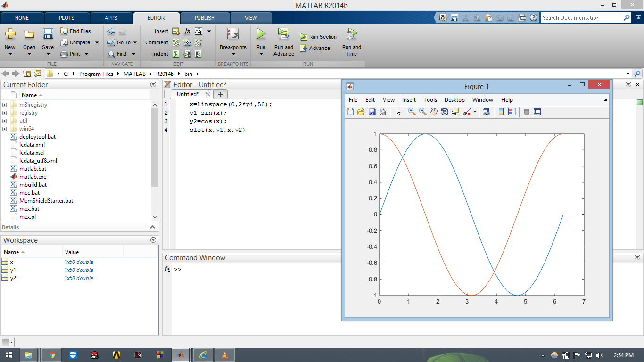Image resolution: width=644 pixels, height=362 pixels.
Task: Select the Edit Plot arrow tool
Action: click(397, 112)
